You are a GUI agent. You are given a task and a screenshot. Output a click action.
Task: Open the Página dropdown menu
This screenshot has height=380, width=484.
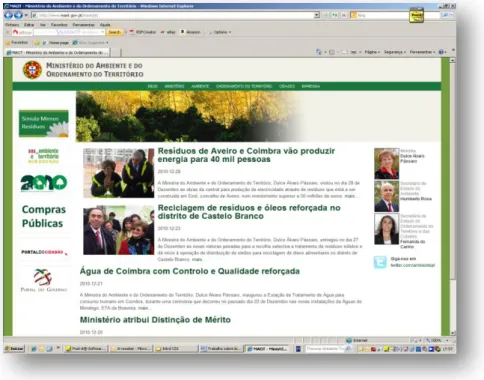(x=372, y=52)
